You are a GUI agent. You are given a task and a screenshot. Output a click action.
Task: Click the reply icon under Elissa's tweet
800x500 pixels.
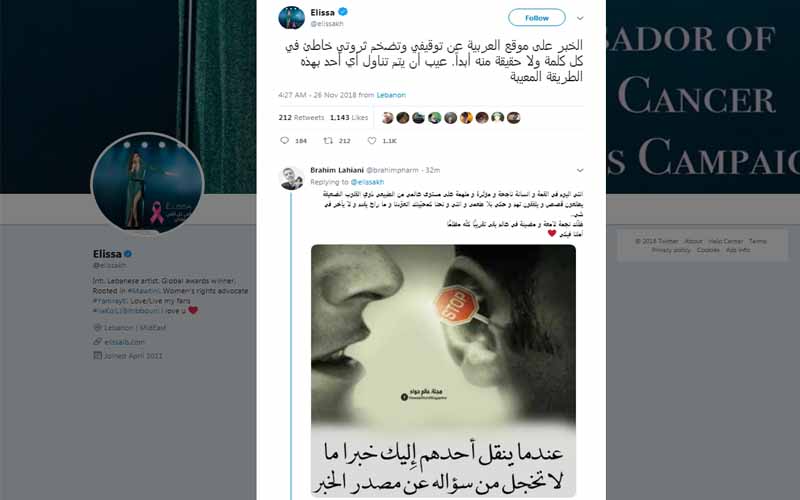tap(285, 140)
